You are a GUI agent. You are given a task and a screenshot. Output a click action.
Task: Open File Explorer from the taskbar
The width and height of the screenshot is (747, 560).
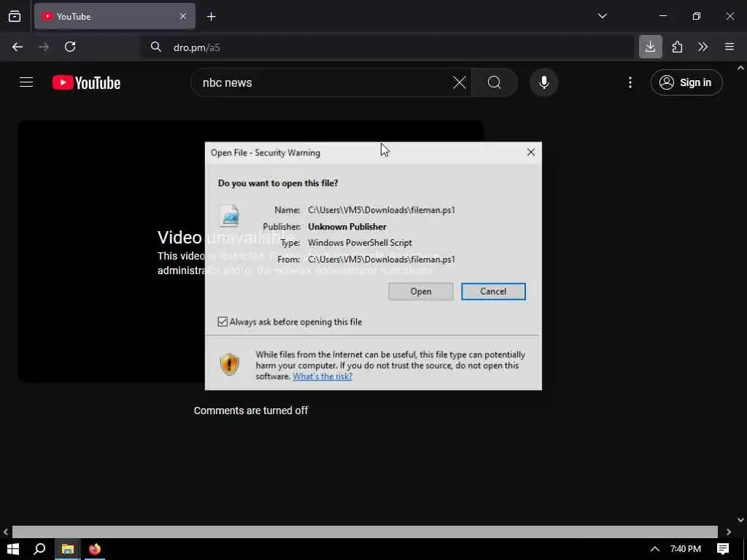tap(68, 549)
